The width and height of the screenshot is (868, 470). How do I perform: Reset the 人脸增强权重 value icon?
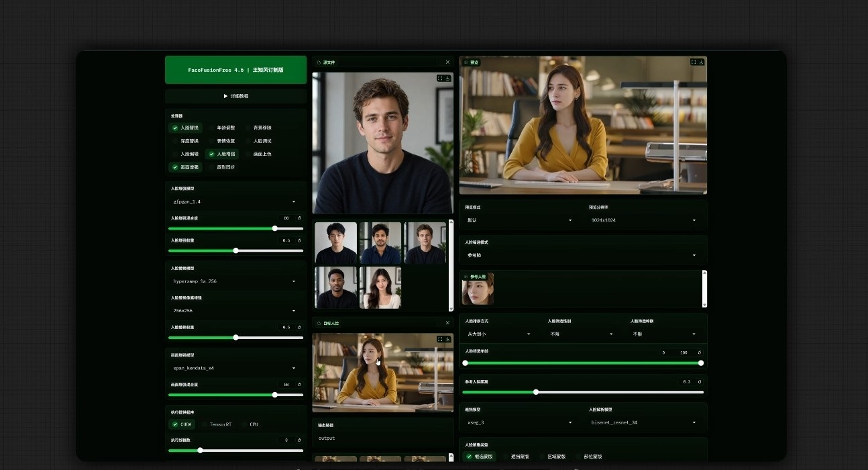[299, 240]
